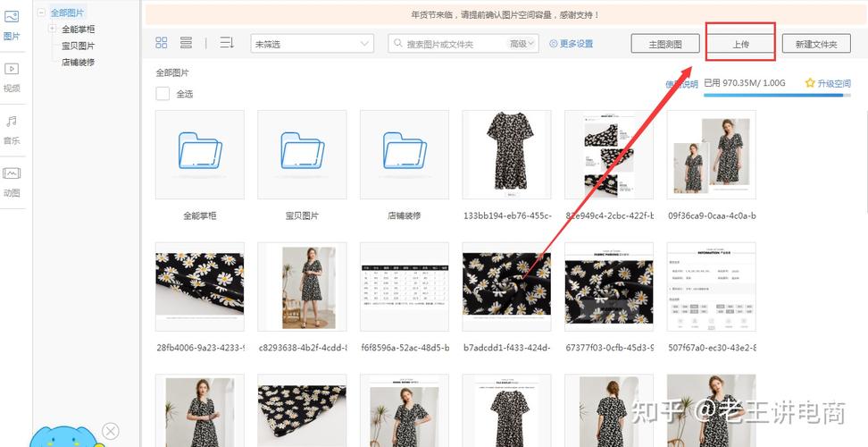Select image 507f67a0-ec30-43e2 thumbnail

(x=712, y=286)
